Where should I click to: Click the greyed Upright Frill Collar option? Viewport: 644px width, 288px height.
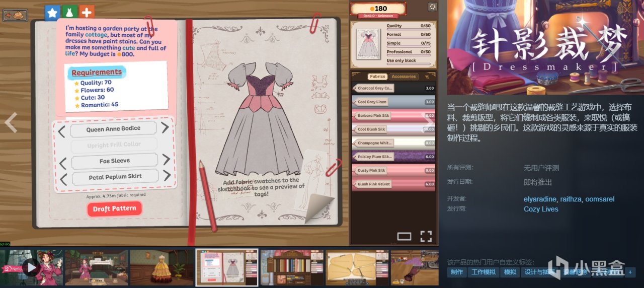coord(114,145)
